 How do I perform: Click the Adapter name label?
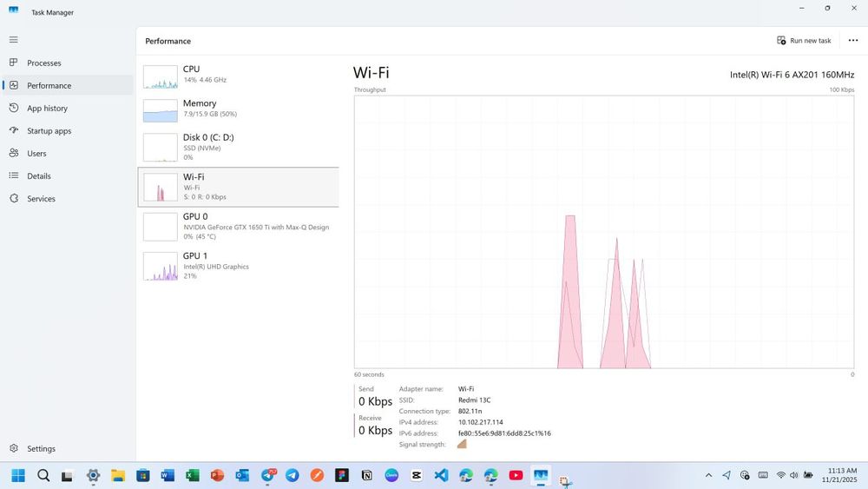pyautogui.click(x=421, y=389)
